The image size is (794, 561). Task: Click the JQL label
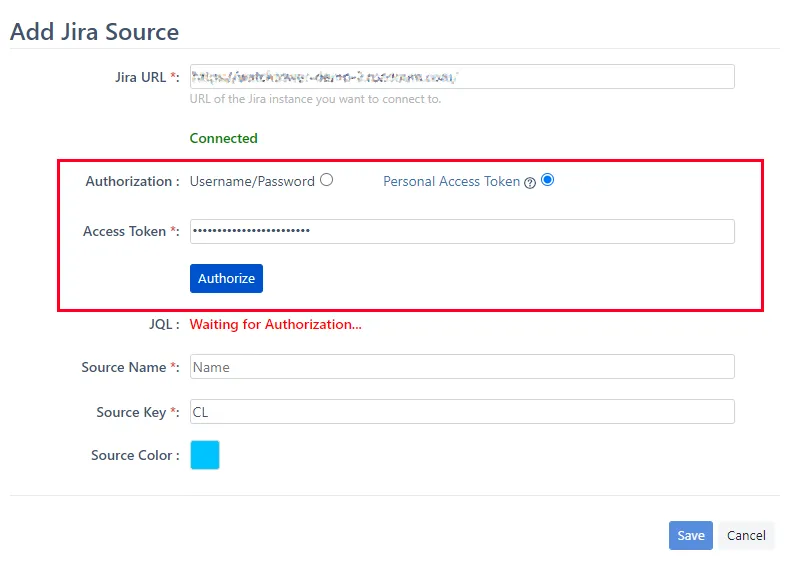point(164,324)
